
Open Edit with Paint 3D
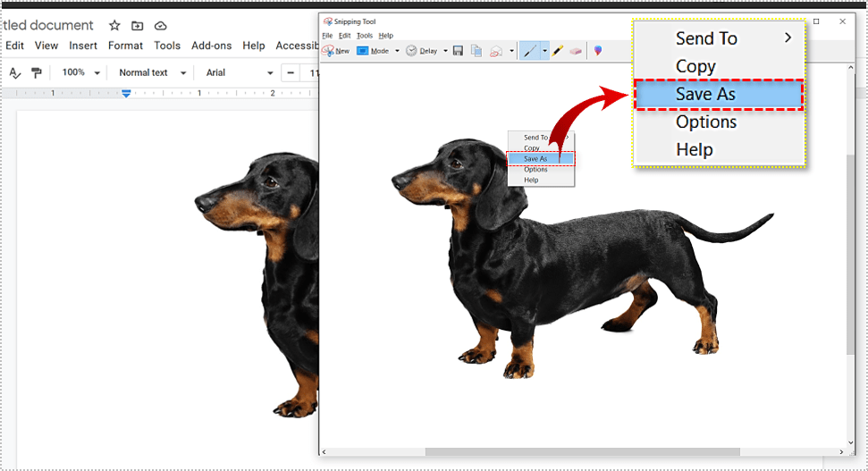(597, 51)
